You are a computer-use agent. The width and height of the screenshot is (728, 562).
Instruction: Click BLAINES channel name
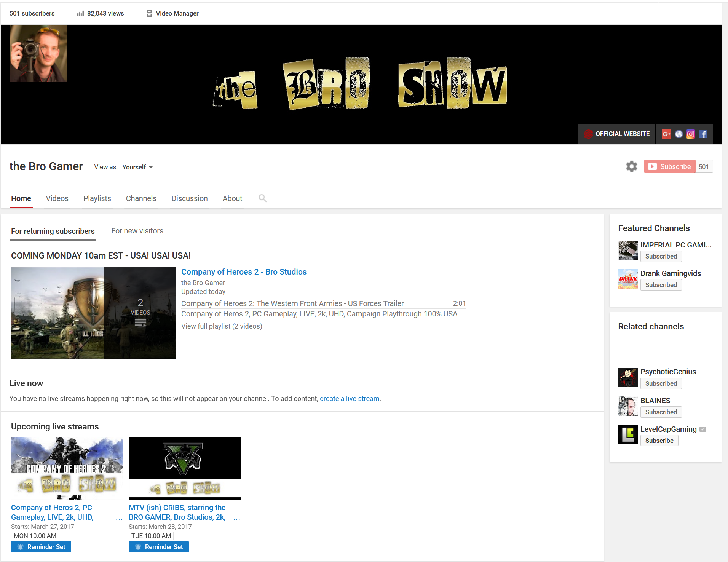[x=655, y=401]
